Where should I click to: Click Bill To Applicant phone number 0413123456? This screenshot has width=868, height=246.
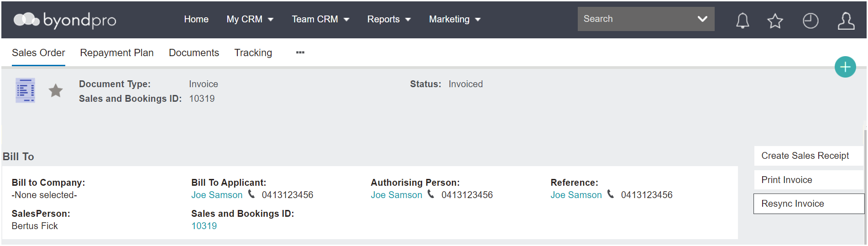[288, 195]
